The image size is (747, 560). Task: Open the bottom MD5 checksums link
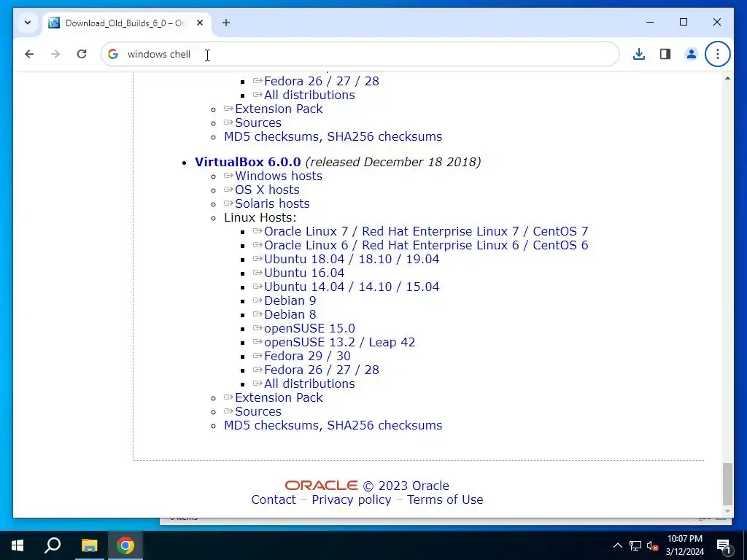(x=271, y=425)
